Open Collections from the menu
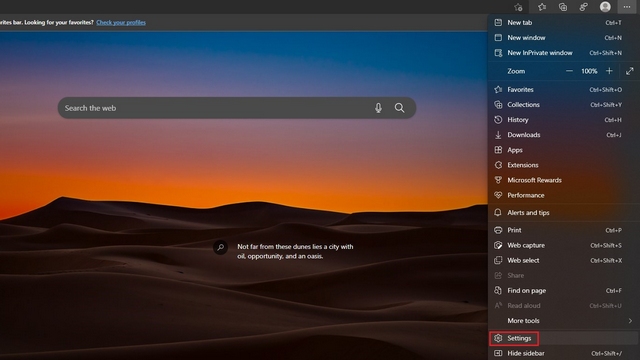 [564, 104]
